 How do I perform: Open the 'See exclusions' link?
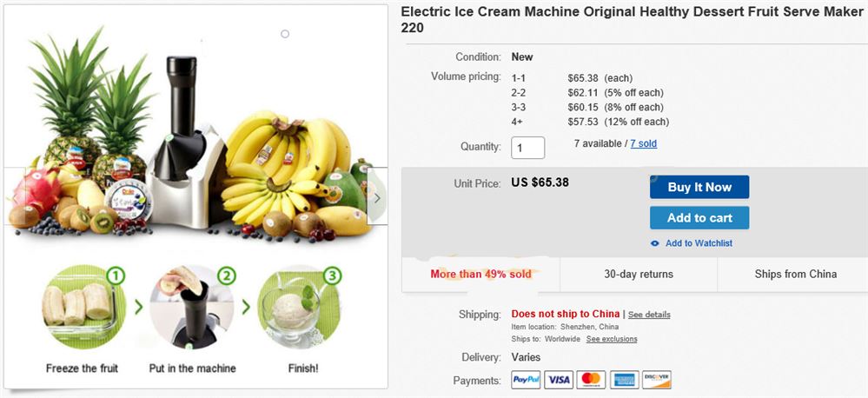[x=612, y=339]
